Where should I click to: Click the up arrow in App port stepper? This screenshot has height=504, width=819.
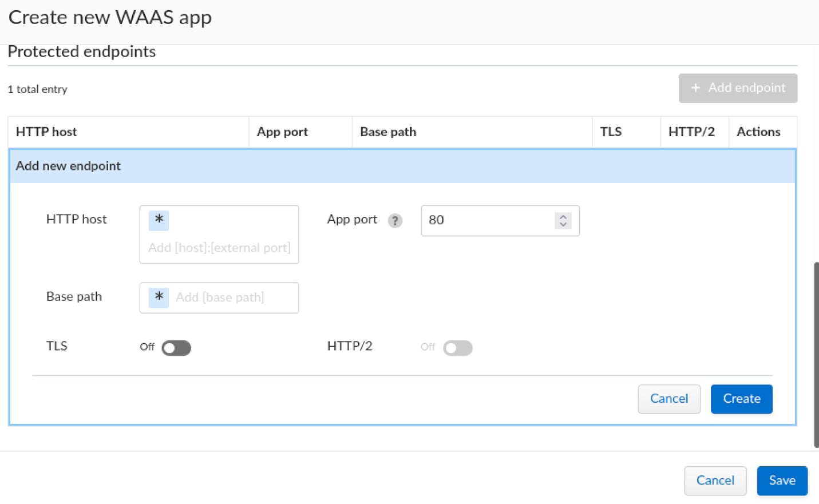click(563, 217)
